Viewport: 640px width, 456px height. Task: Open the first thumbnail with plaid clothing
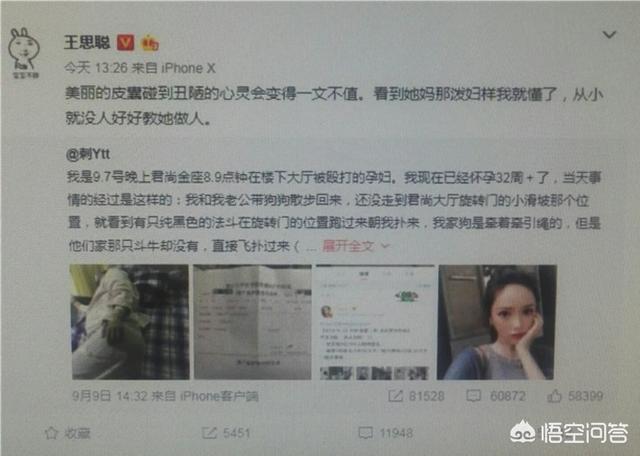coord(130,322)
